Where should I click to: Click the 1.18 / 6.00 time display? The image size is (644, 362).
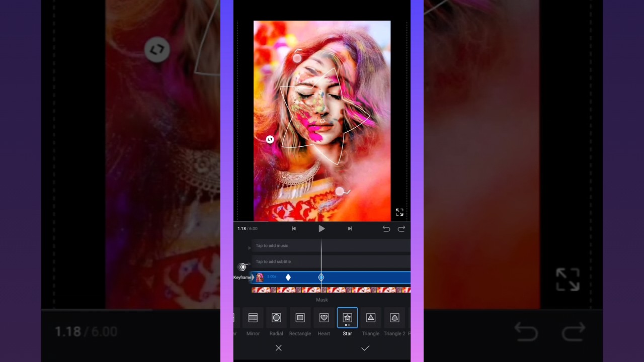point(248,229)
